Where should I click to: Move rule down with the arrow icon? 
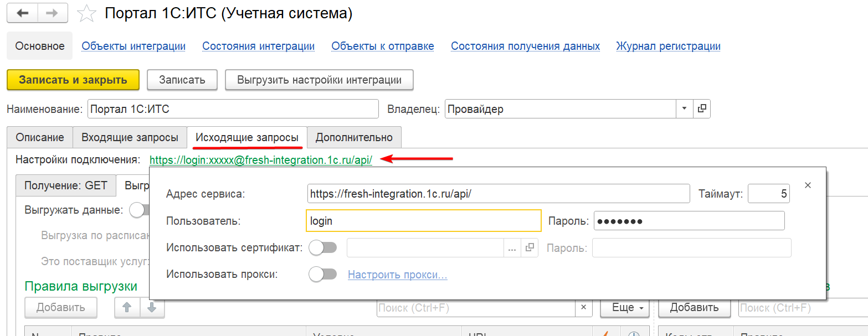pos(152,308)
